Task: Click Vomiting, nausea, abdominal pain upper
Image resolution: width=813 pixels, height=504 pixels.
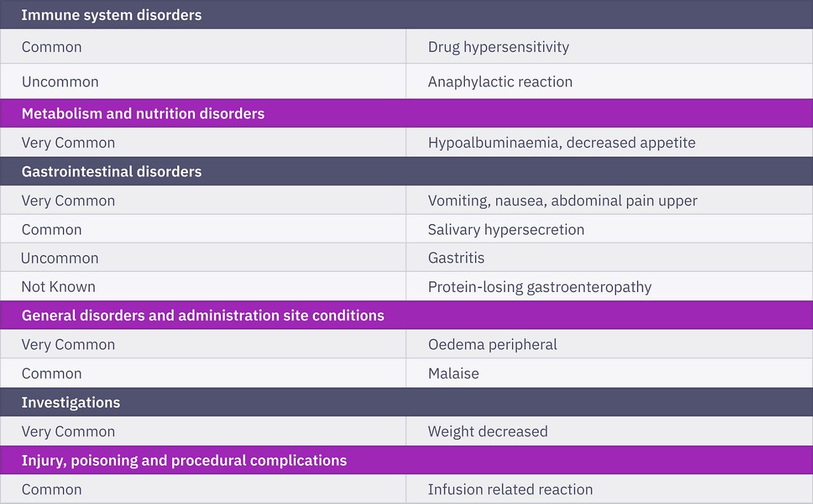Action: pos(563,201)
